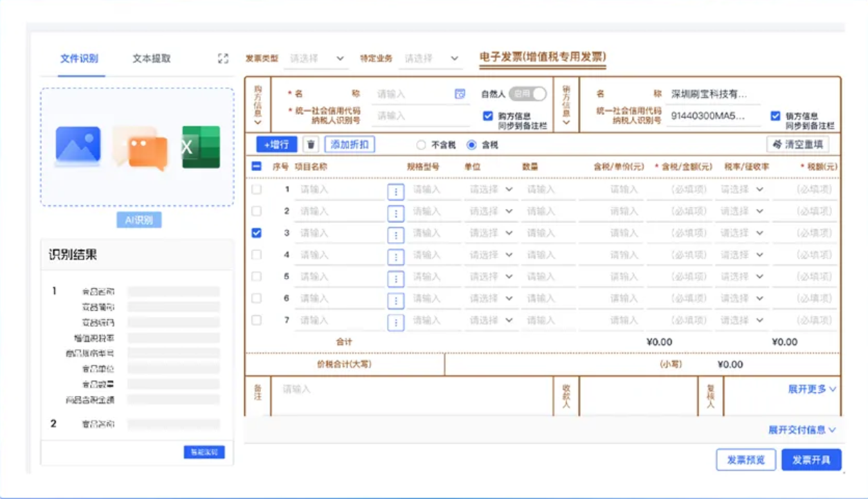Select the 不含税 radio option

421,145
